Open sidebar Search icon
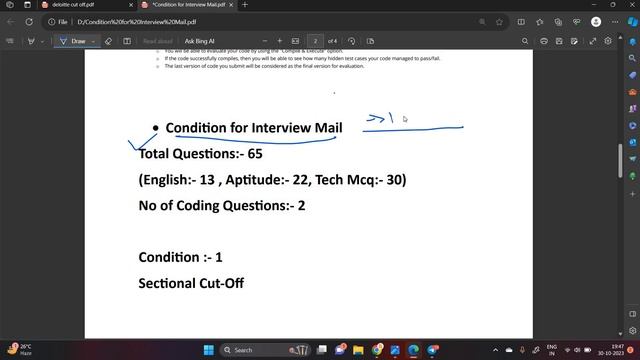The width and height of the screenshot is (640, 360). pyautogui.click(x=632, y=58)
